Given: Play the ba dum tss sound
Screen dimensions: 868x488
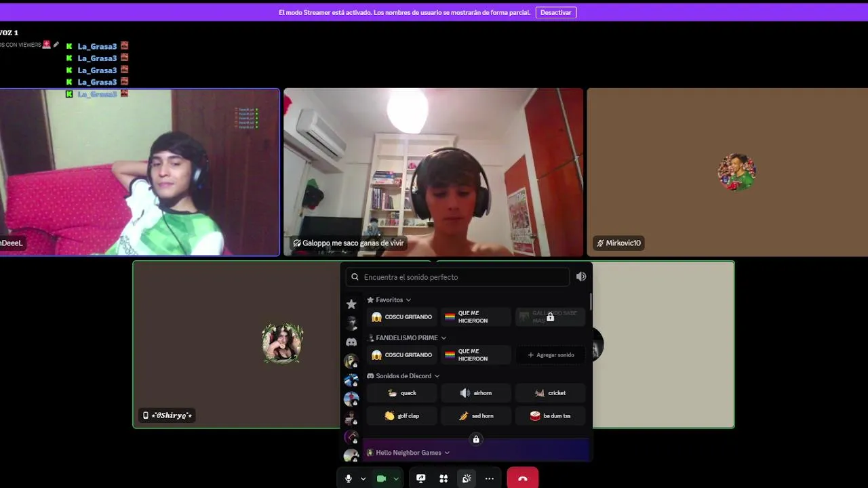Looking at the screenshot, I should [x=550, y=416].
